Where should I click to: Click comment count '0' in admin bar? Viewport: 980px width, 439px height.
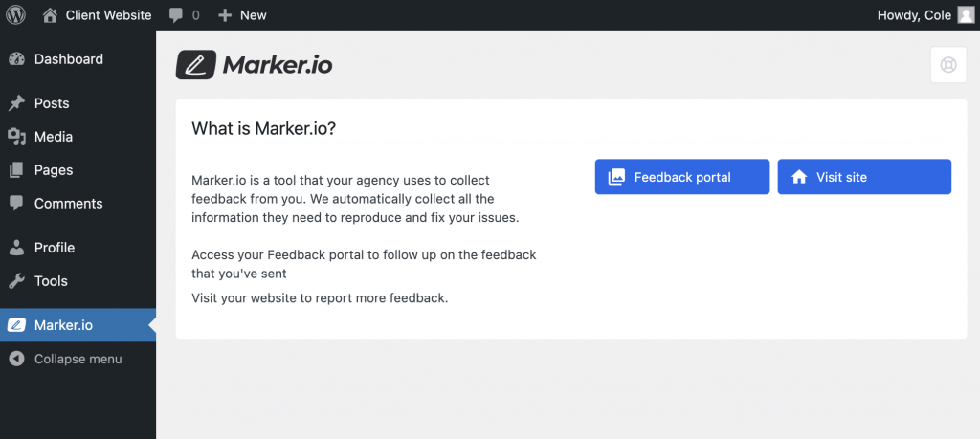(x=195, y=15)
